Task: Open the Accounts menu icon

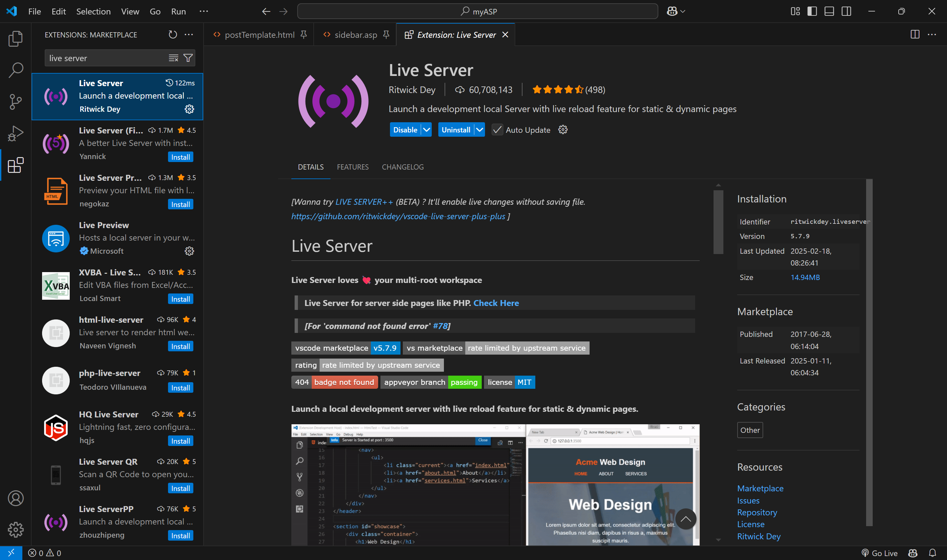Action: [x=15, y=498]
